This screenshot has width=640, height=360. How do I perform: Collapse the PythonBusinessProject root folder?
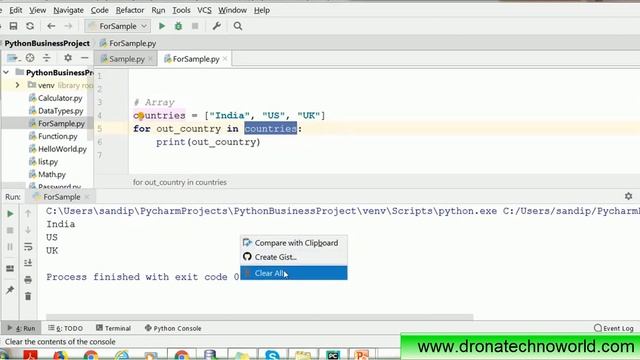6,73
